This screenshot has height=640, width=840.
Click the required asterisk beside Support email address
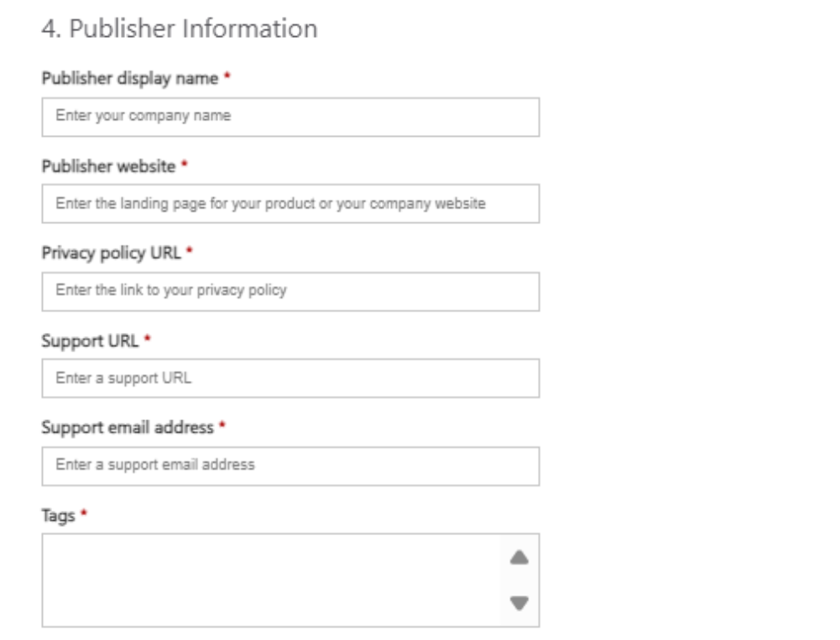click(x=222, y=427)
